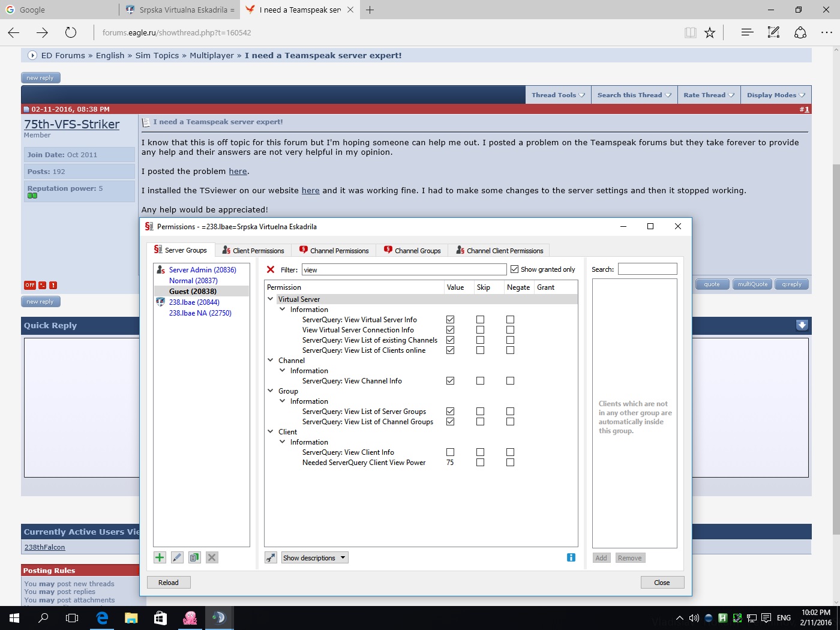Open the Edge reading view icon

pyautogui.click(x=691, y=32)
